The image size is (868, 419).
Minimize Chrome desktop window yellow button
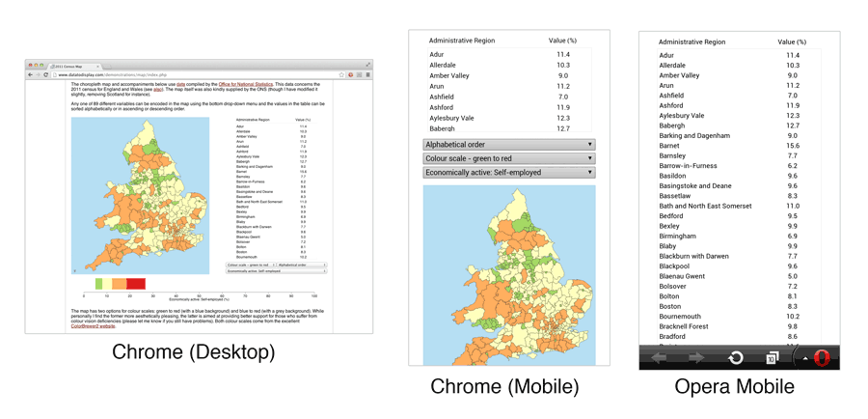36,65
